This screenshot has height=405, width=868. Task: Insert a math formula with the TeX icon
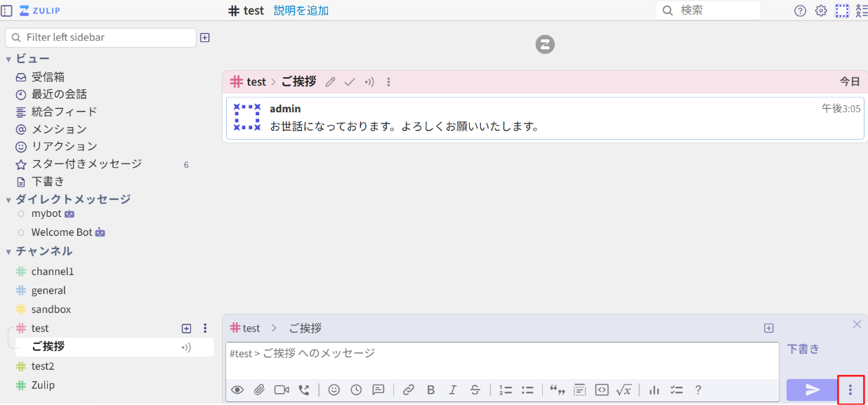(x=624, y=390)
